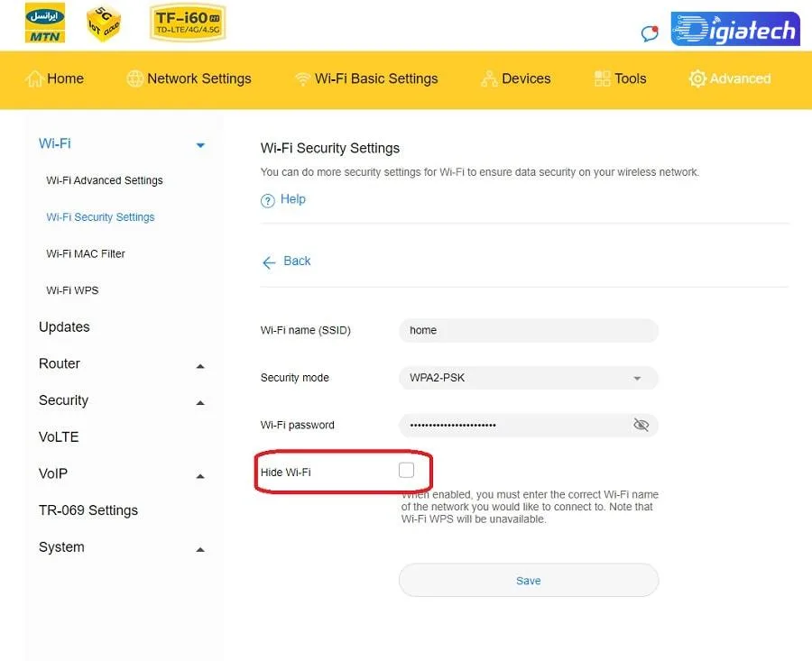Click the Devices network icon
The image size is (812, 661).
489,78
